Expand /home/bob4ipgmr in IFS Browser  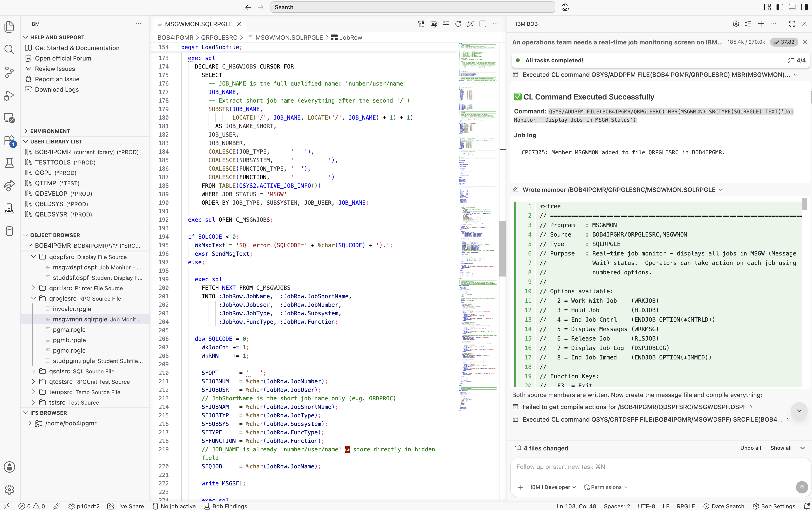[x=30, y=423]
